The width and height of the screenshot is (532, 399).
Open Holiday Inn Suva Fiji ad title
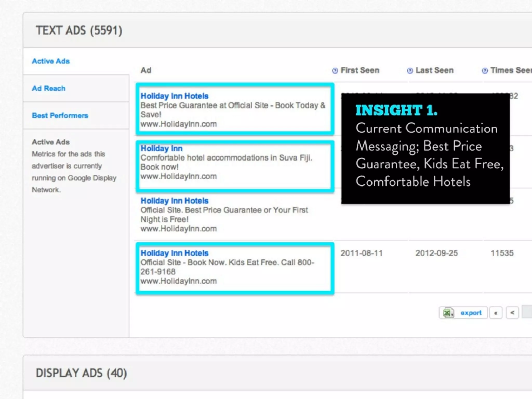pos(161,148)
